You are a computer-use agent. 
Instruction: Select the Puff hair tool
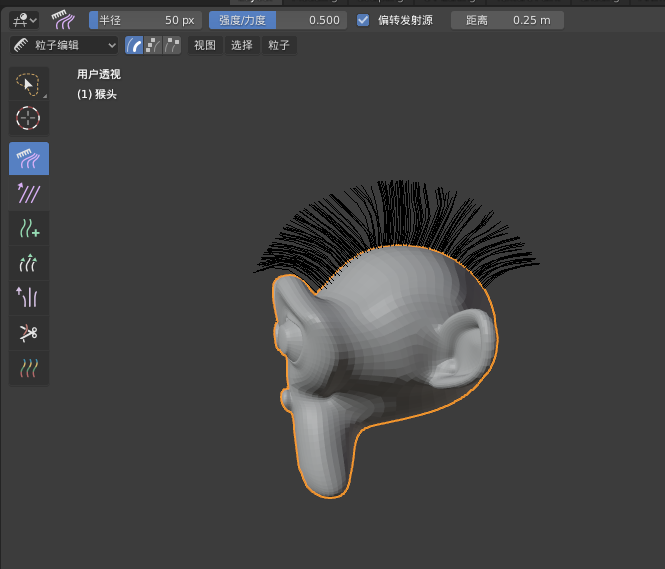(x=29, y=298)
